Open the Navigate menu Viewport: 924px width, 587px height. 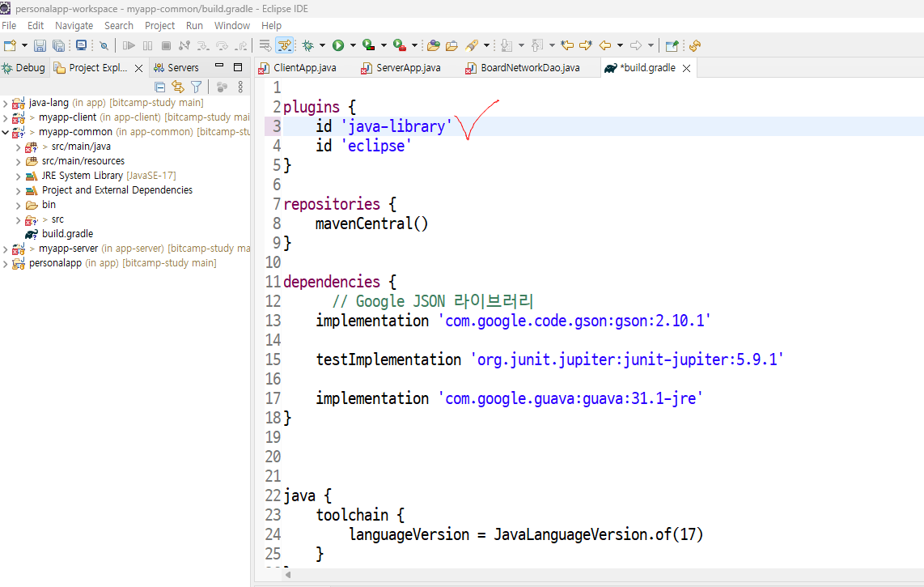tap(74, 25)
